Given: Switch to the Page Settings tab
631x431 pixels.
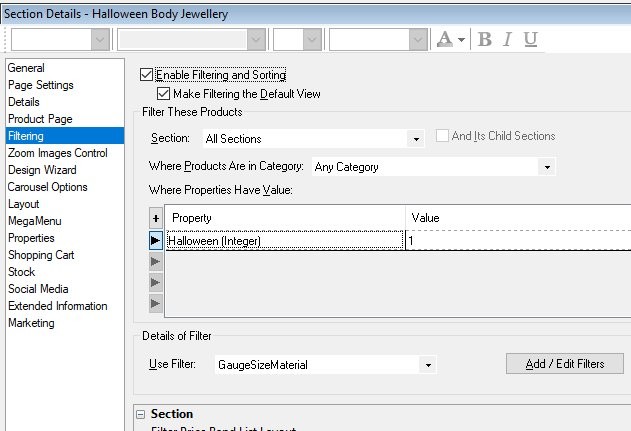Looking at the screenshot, I should (x=41, y=85).
